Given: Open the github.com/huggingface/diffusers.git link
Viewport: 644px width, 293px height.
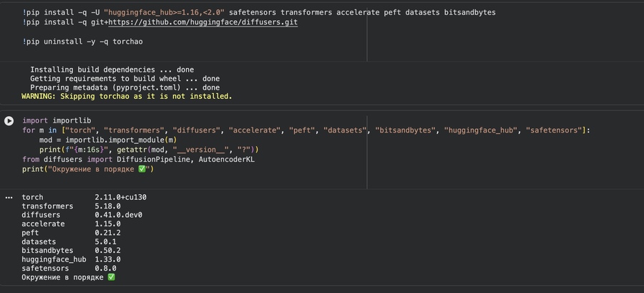Looking at the screenshot, I should [x=203, y=22].
